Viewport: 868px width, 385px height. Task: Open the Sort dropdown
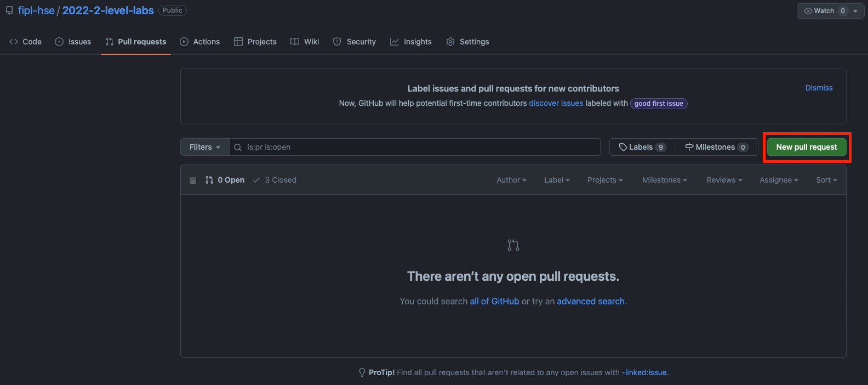point(826,180)
